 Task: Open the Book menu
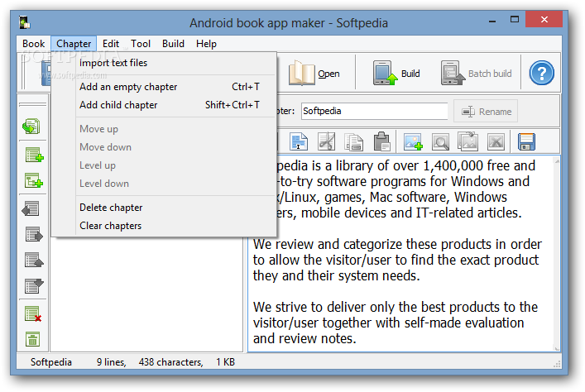(x=33, y=44)
